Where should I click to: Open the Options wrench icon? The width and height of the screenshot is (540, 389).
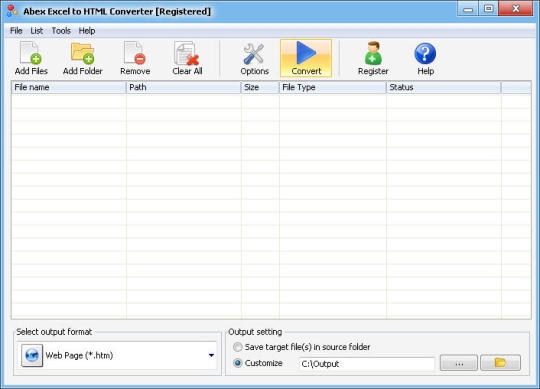click(x=254, y=59)
